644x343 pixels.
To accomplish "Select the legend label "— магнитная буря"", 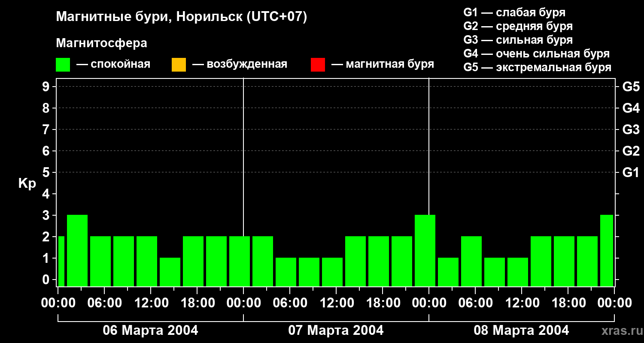I will point(383,64).
